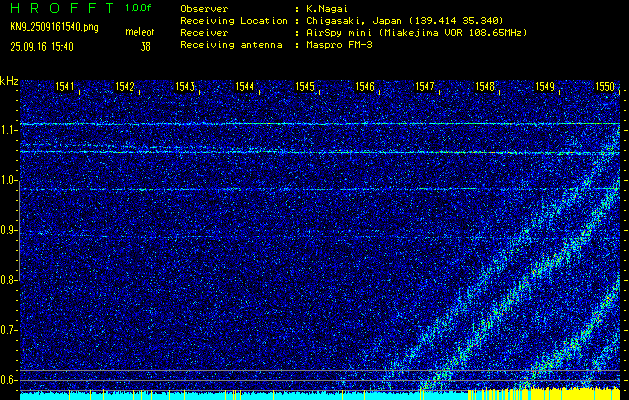Click the kHz axis unit label
Image resolution: width=629 pixels, height=400 pixels.
coord(9,81)
